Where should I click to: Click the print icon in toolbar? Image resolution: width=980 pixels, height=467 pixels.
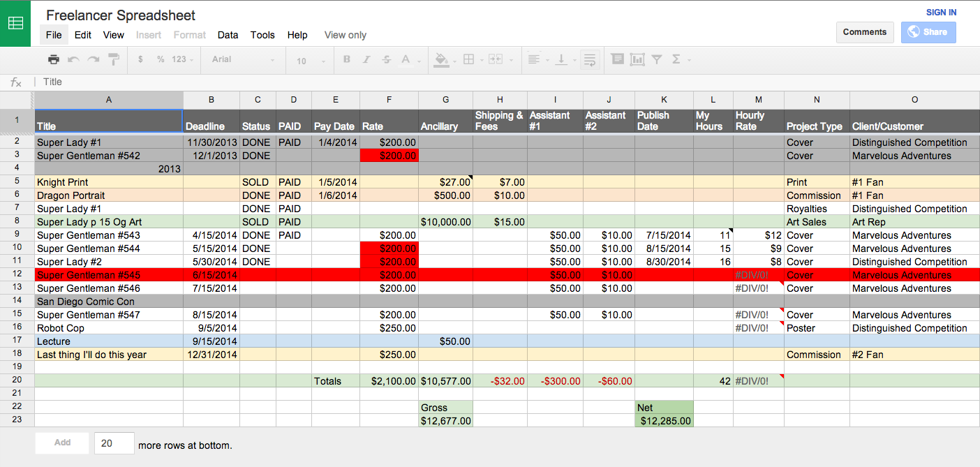(x=54, y=60)
